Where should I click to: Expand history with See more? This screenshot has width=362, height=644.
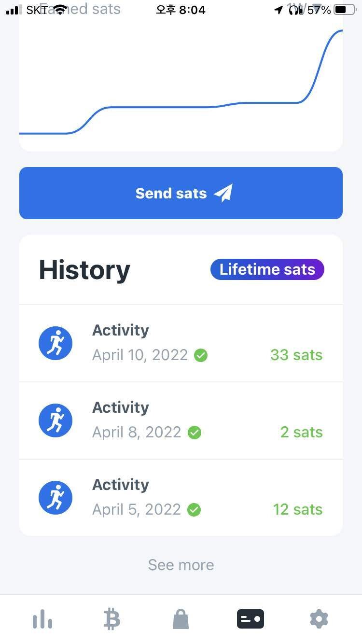[x=181, y=565]
